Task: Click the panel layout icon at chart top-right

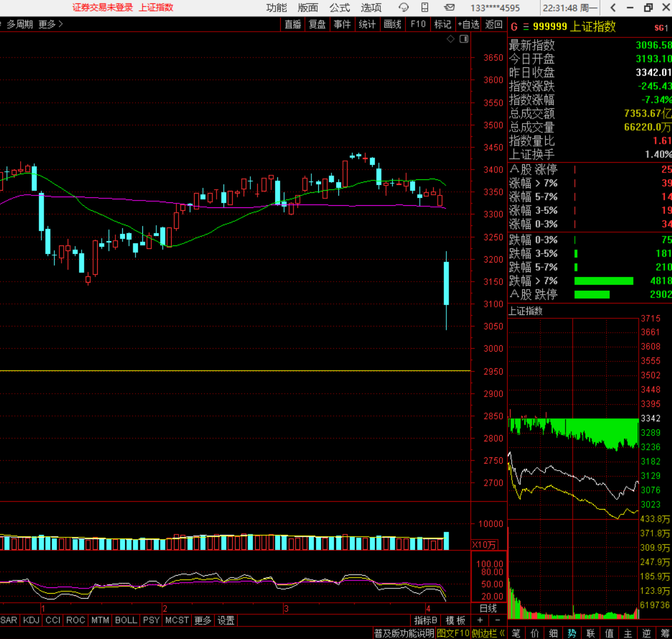Action: pos(464,39)
